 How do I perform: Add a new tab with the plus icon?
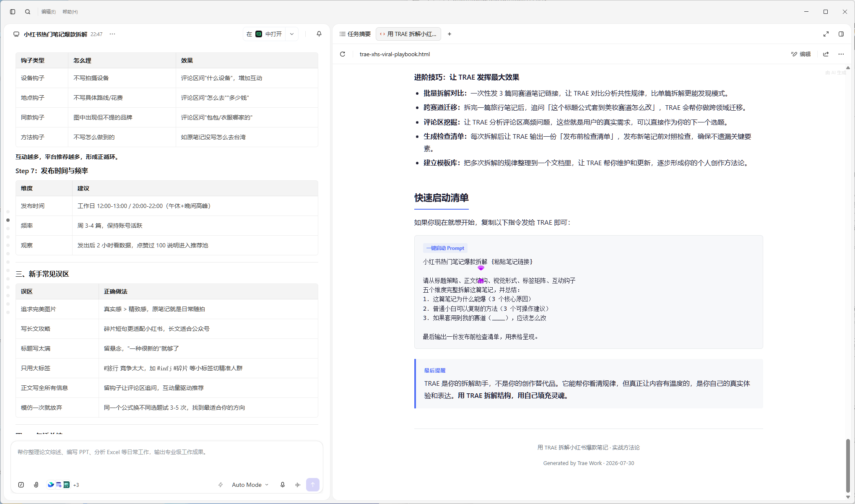tap(450, 34)
